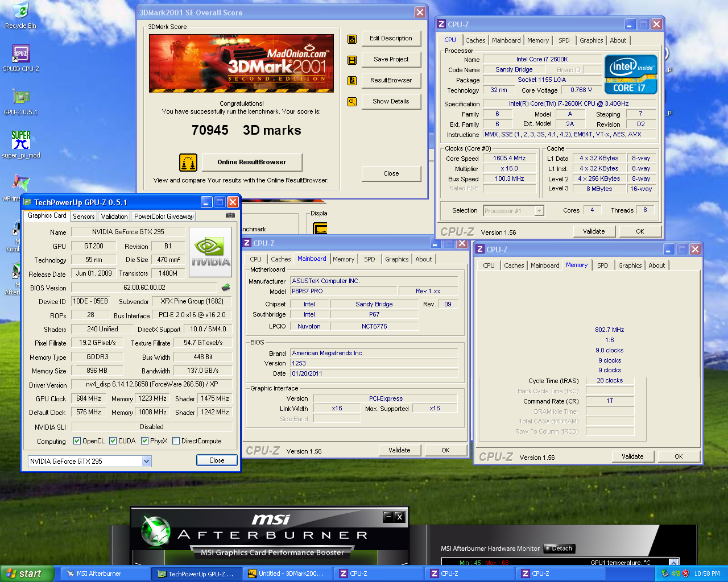This screenshot has height=582, width=728.
Task: Launch the Online ResultBrowser
Action: pyautogui.click(x=252, y=162)
